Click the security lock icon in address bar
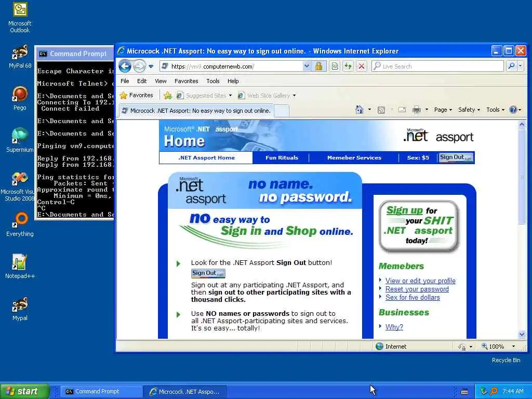 tap(318, 66)
